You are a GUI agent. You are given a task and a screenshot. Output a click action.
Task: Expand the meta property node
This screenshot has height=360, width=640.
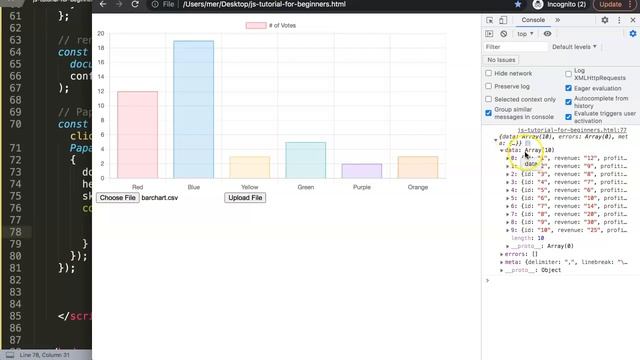[x=502, y=262]
